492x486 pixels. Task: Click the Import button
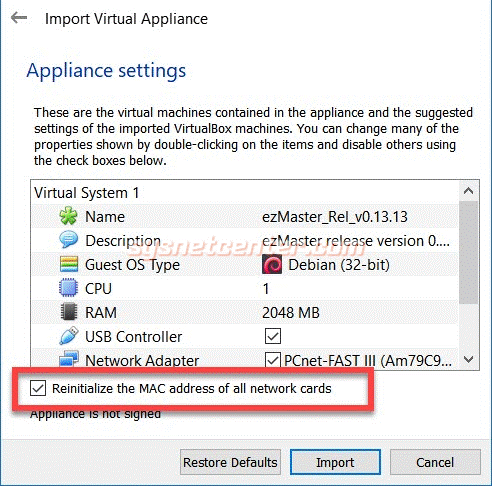tap(335, 462)
